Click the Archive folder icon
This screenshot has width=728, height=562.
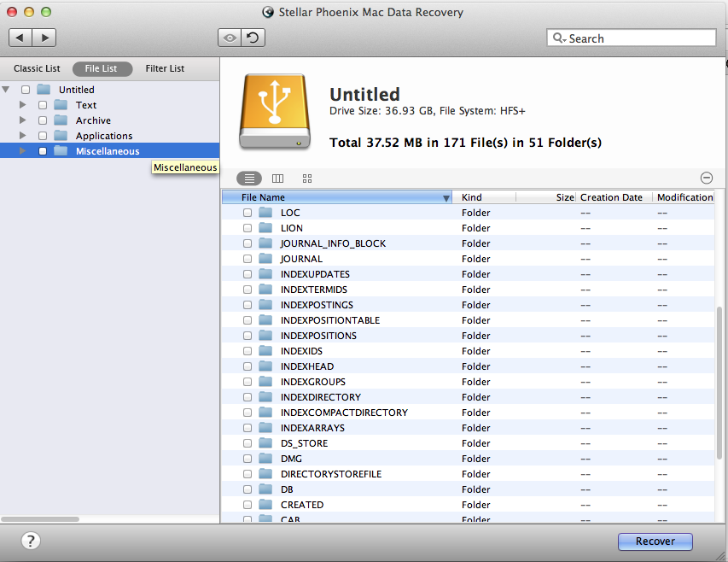point(61,120)
